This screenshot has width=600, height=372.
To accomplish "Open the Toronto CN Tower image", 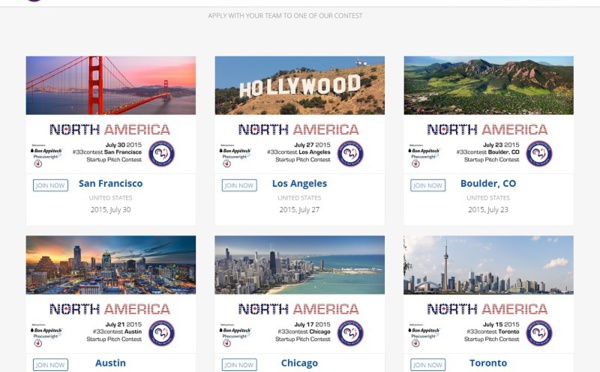I will point(488,265).
